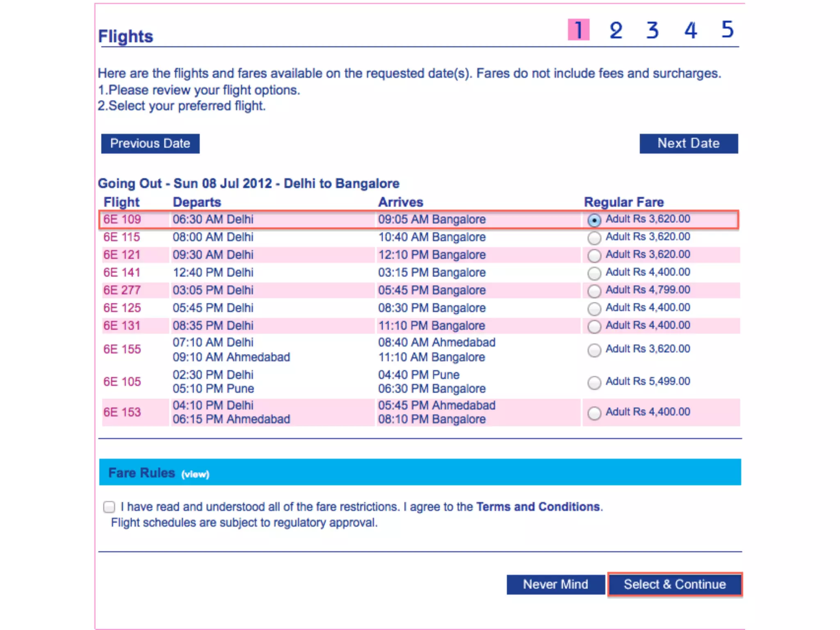
Task: Go to step 2 in booking progress
Action: click(615, 30)
